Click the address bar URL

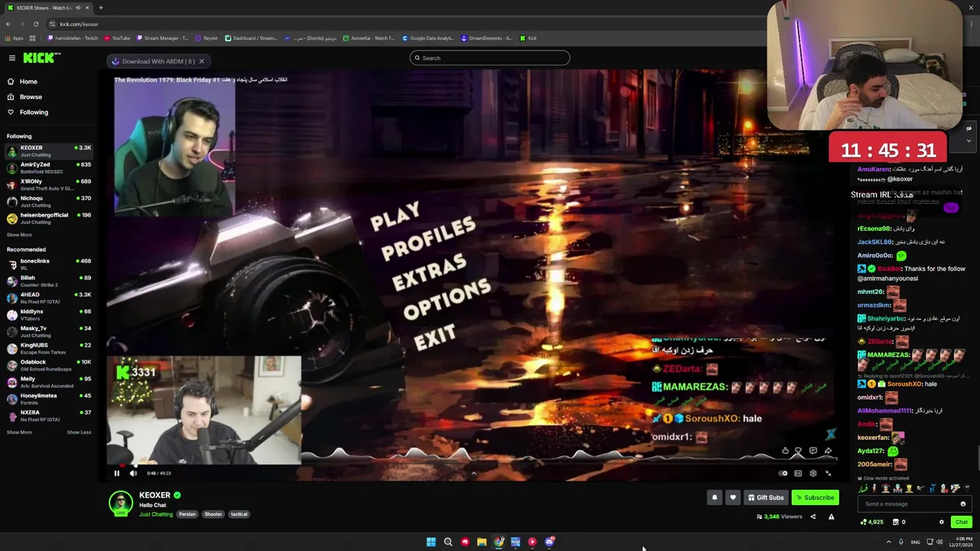coord(79,24)
